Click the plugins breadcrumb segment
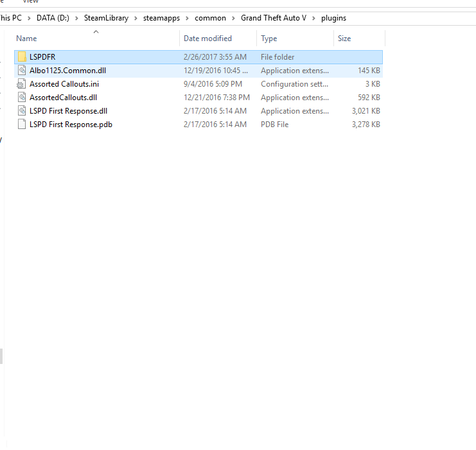 (x=333, y=18)
